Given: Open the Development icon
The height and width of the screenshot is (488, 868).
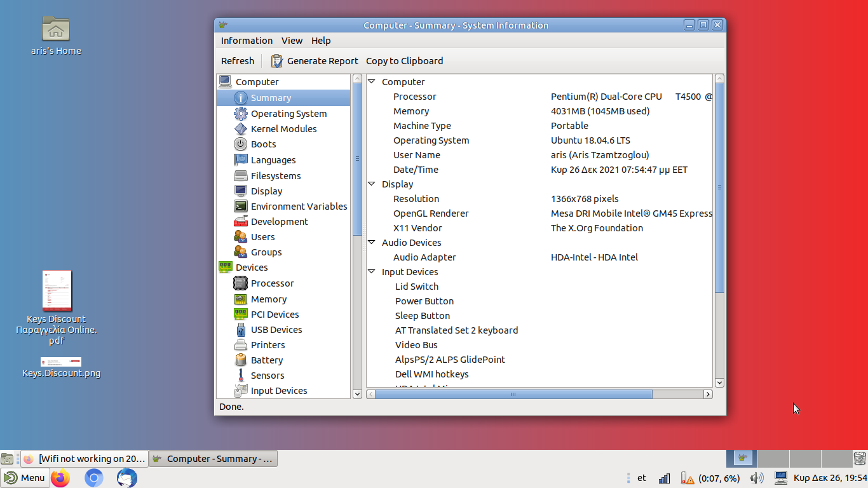Looking at the screenshot, I should 241,222.
